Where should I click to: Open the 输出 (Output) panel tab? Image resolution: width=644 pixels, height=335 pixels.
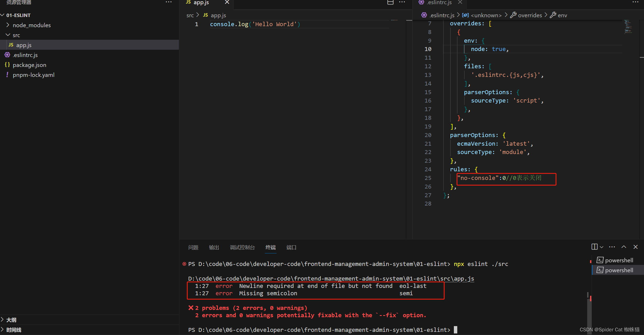pyautogui.click(x=214, y=247)
